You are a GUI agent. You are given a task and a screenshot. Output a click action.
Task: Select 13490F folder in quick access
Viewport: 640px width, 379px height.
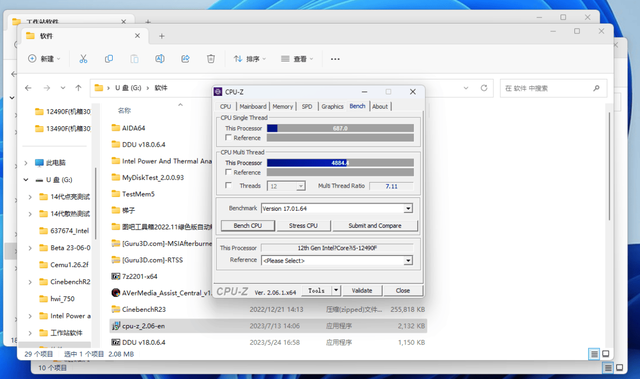(x=63, y=129)
